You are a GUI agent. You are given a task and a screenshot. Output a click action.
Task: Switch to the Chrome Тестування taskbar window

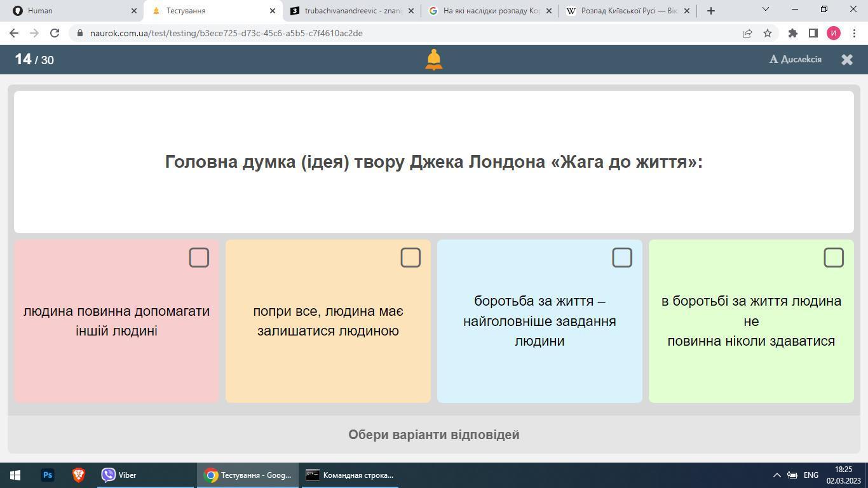pyautogui.click(x=248, y=475)
